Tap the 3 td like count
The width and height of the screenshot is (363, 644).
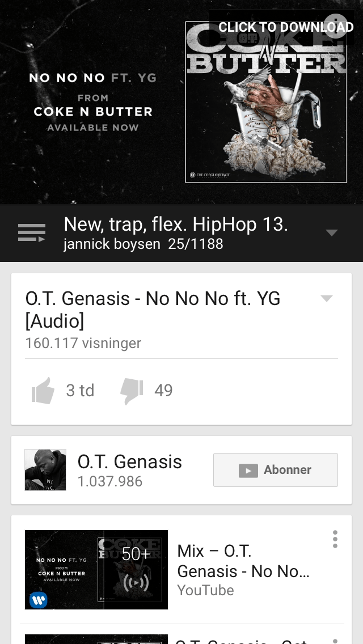80,391
